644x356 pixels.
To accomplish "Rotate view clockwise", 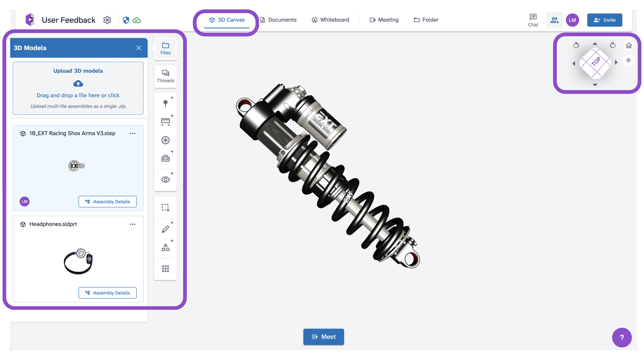I will [x=613, y=45].
